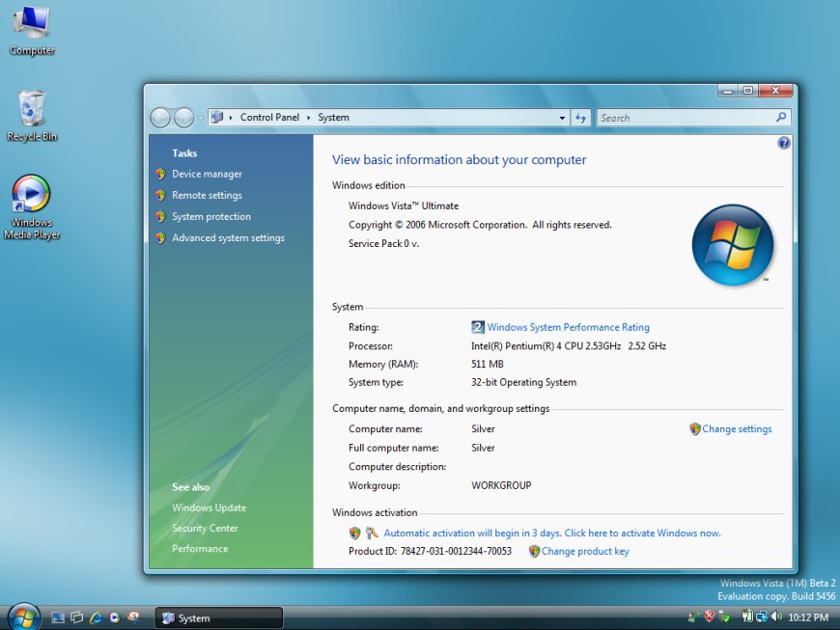This screenshot has height=630, width=840.
Task: Click the System icon in address bar
Action: [x=216, y=118]
